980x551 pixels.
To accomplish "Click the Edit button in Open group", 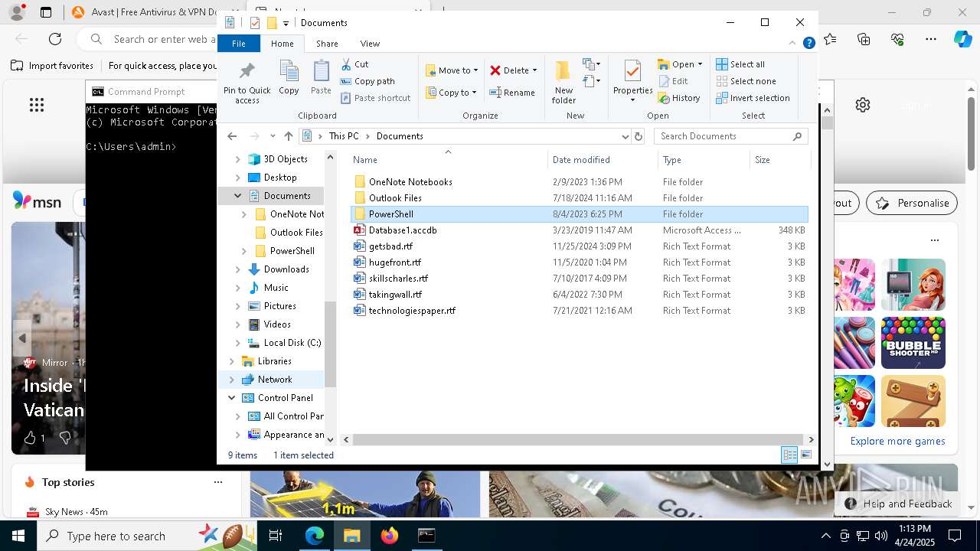I will click(x=673, y=81).
